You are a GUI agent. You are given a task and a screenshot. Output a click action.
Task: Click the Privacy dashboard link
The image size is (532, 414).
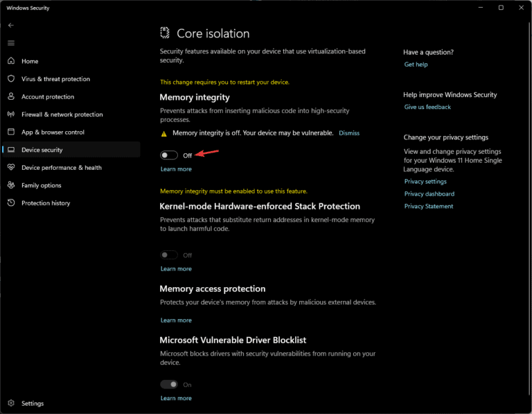click(429, 194)
